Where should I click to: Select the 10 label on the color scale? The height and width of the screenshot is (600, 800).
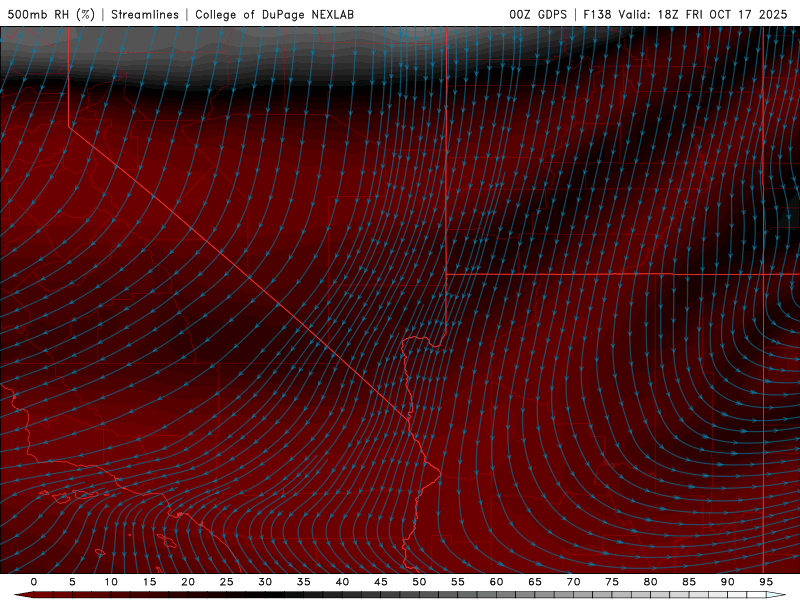[111, 582]
